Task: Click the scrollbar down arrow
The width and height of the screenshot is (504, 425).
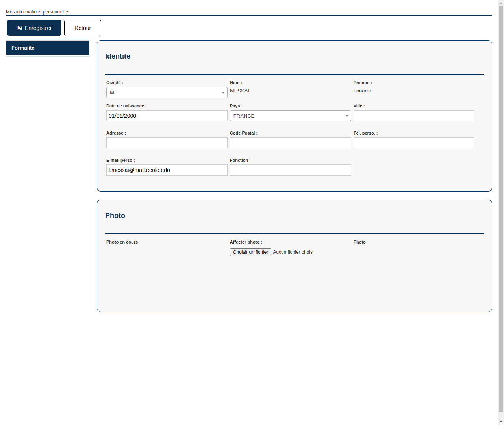Action: pos(501,422)
